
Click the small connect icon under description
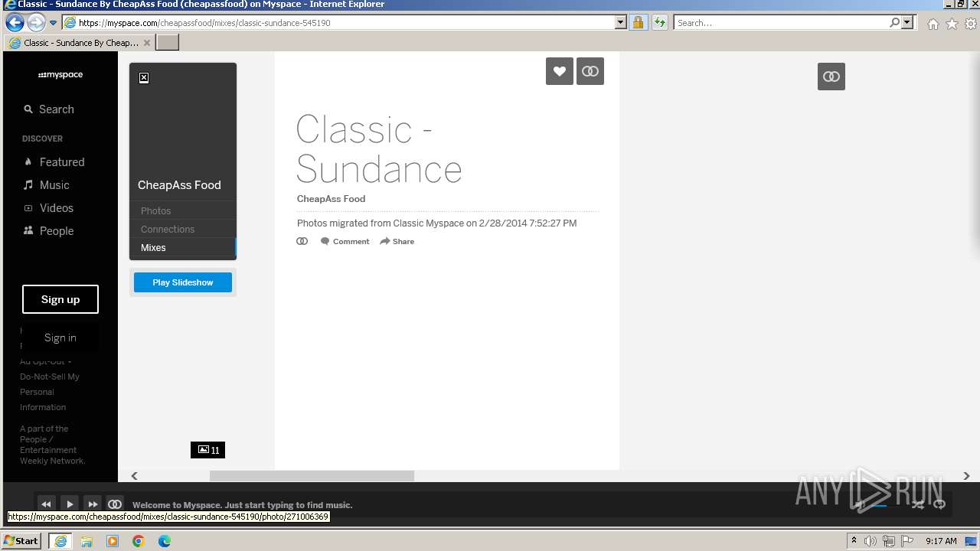[302, 241]
